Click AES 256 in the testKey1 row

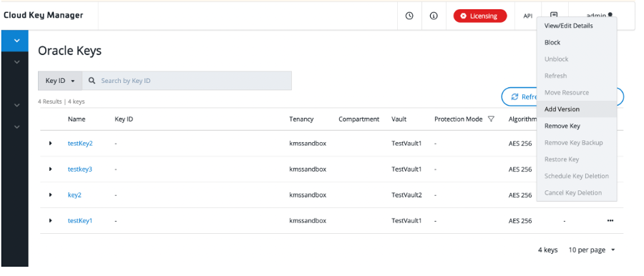coord(520,220)
